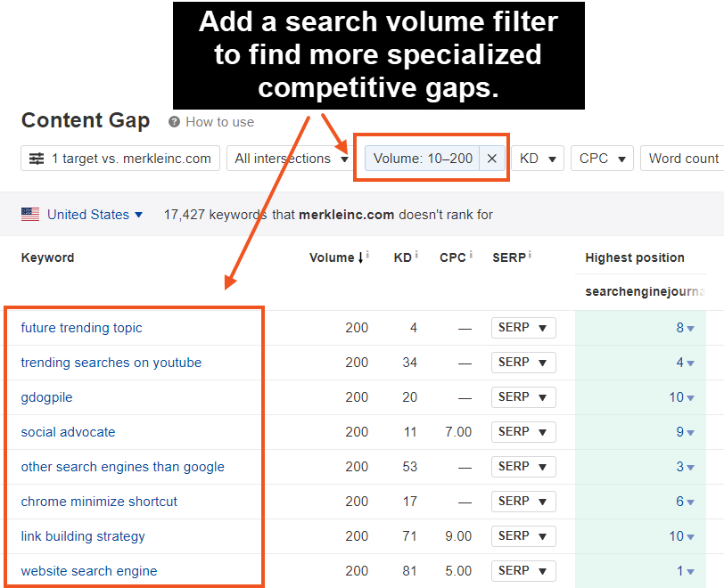Edit the Volume: 10–200 filter chip
The image size is (724, 588).
(423, 159)
